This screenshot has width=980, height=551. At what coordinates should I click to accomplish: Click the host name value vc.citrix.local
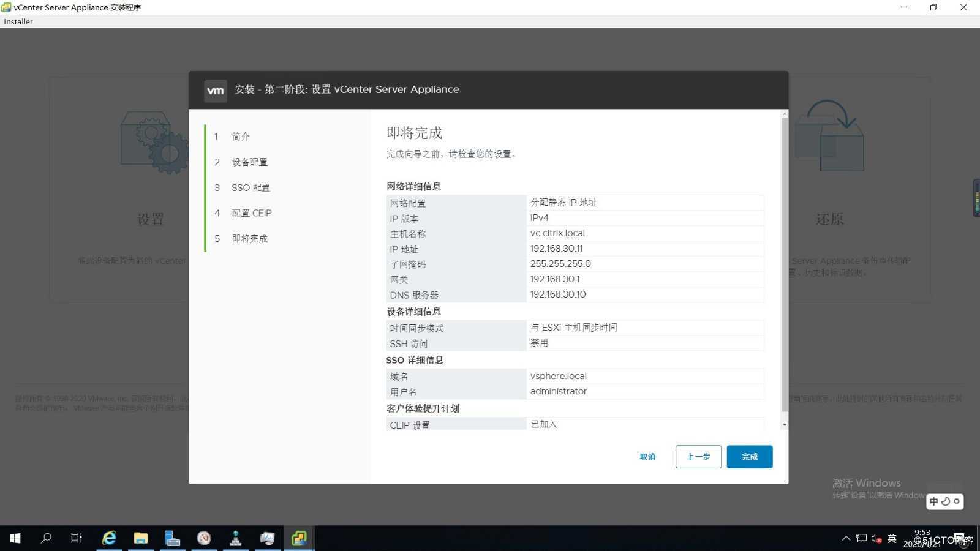tap(557, 233)
